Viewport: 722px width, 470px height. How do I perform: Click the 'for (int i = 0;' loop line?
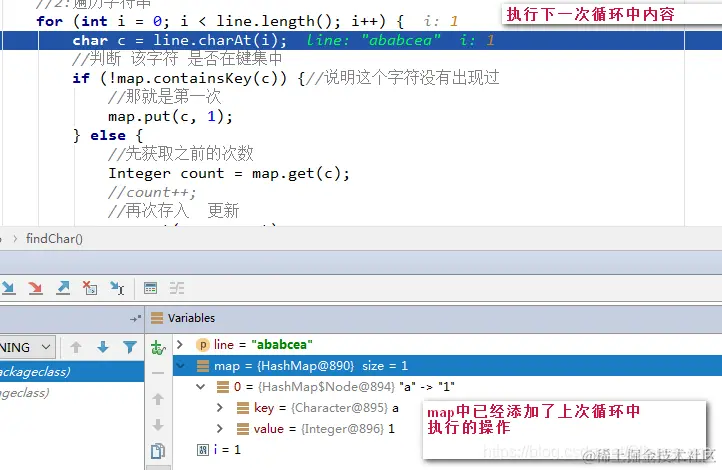tap(220, 21)
